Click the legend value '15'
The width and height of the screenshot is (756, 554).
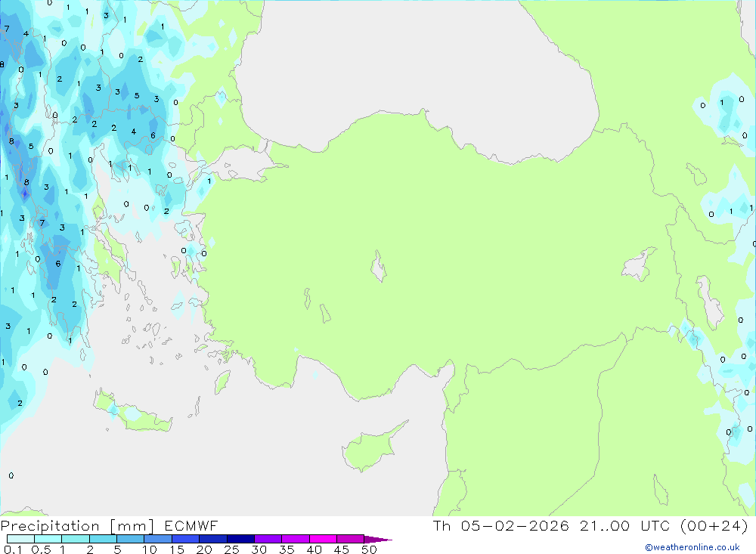[177, 549]
